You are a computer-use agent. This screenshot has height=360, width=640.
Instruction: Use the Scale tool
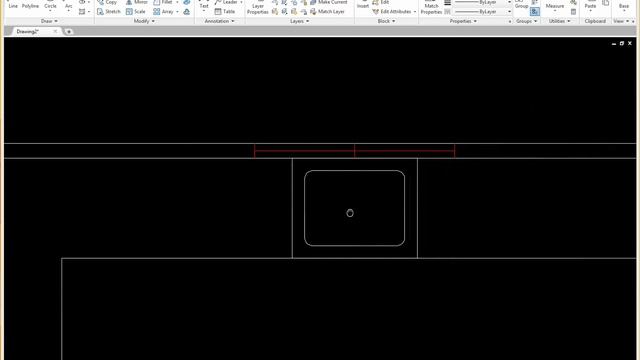136,12
